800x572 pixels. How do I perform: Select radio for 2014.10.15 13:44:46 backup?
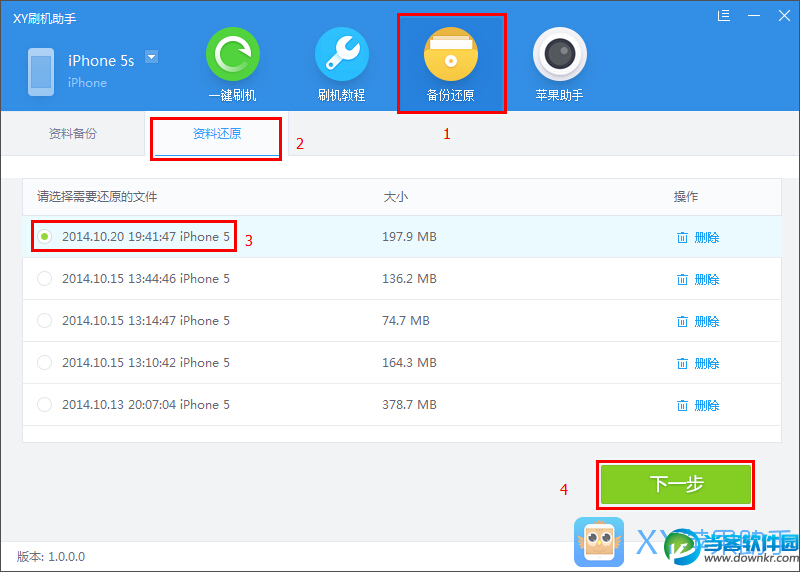44,279
